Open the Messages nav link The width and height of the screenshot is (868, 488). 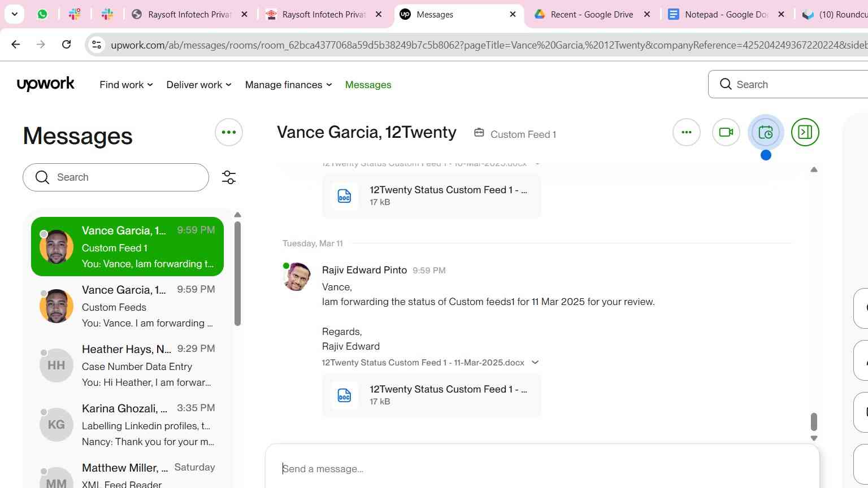pyautogui.click(x=368, y=85)
